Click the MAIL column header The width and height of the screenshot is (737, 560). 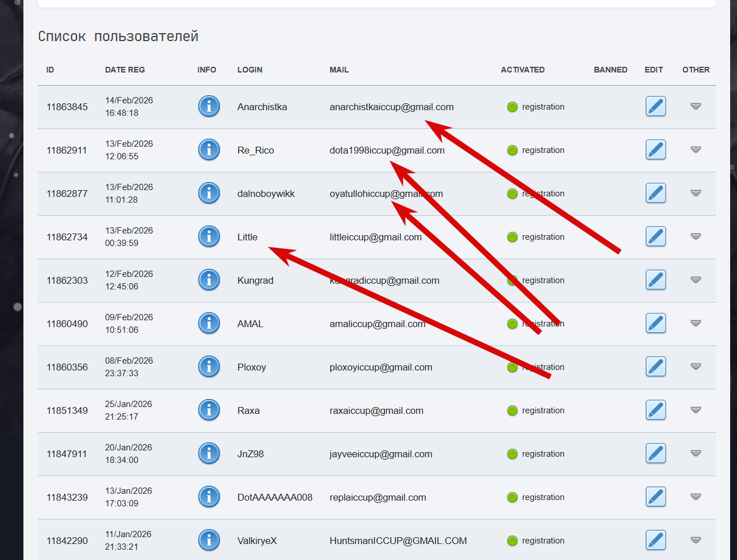coord(339,70)
